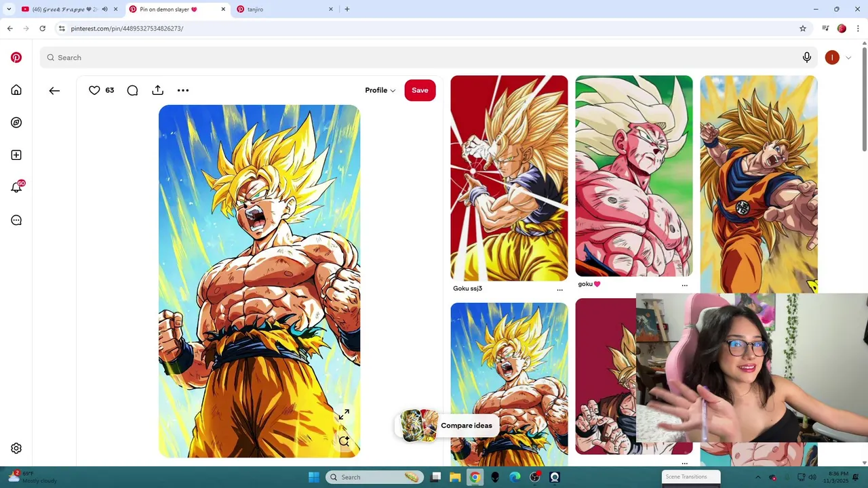Open Explore compass icon in sidebar

[16, 123]
